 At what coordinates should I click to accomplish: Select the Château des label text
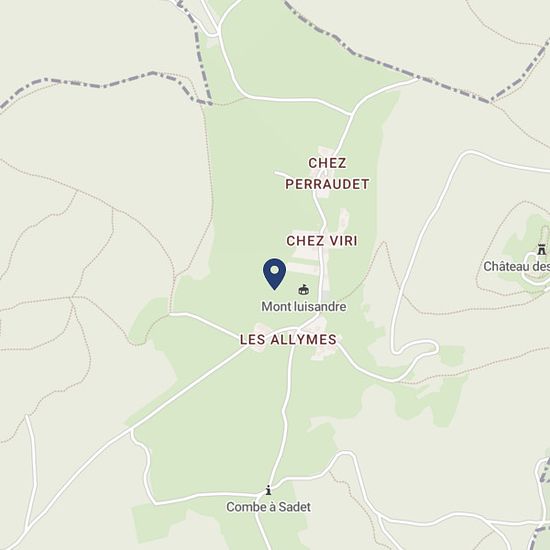pos(516,267)
